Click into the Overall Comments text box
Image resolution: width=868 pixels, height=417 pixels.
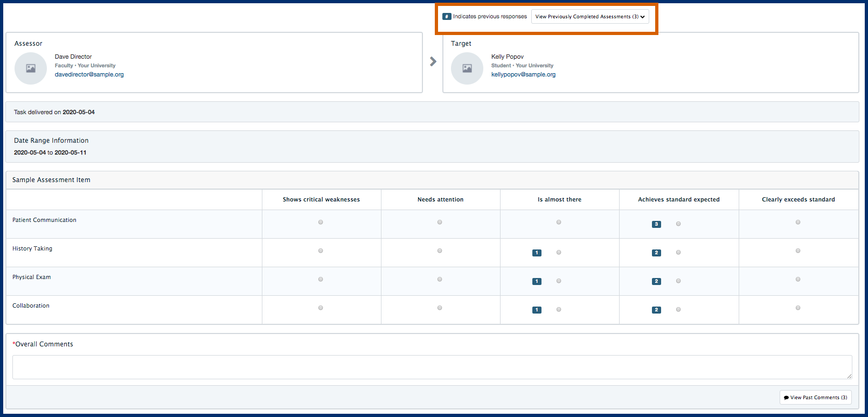click(432, 367)
